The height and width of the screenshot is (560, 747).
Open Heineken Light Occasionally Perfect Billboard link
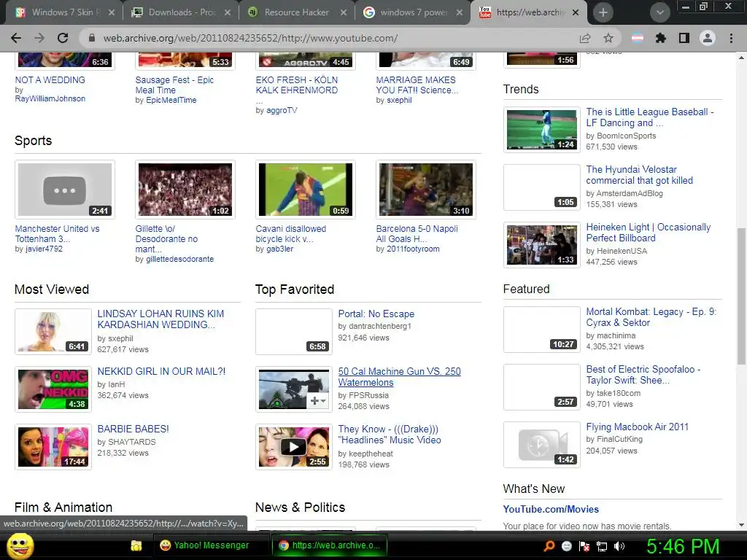pos(648,233)
